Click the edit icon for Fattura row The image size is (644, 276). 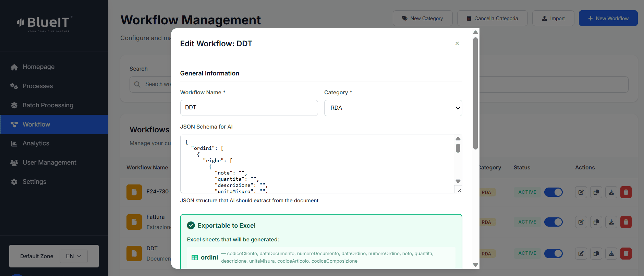click(x=581, y=222)
